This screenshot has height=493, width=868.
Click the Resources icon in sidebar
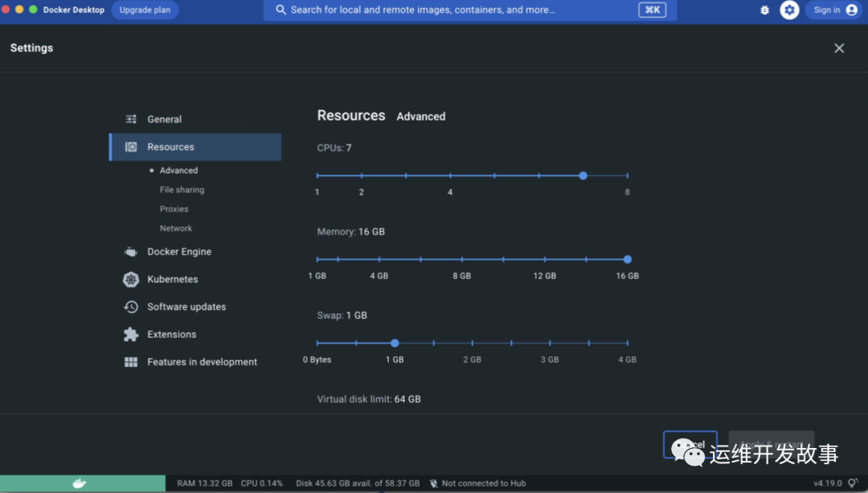click(x=131, y=147)
